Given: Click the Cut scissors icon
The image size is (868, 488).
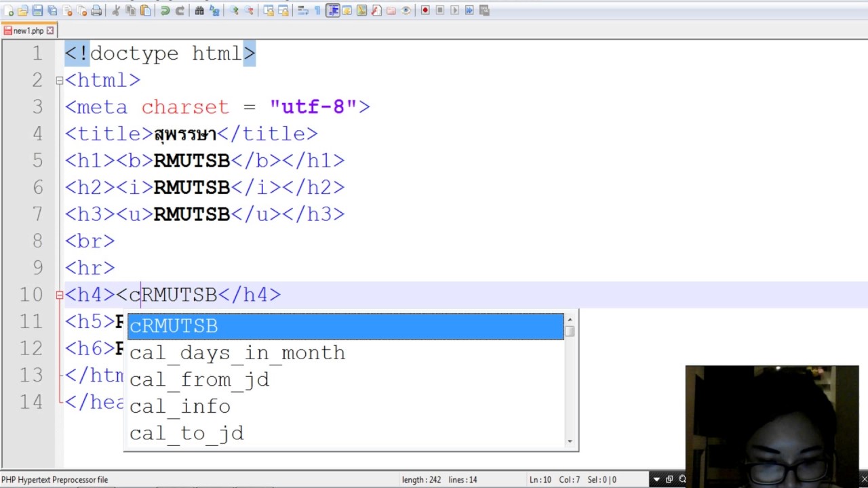Looking at the screenshot, I should [115, 10].
